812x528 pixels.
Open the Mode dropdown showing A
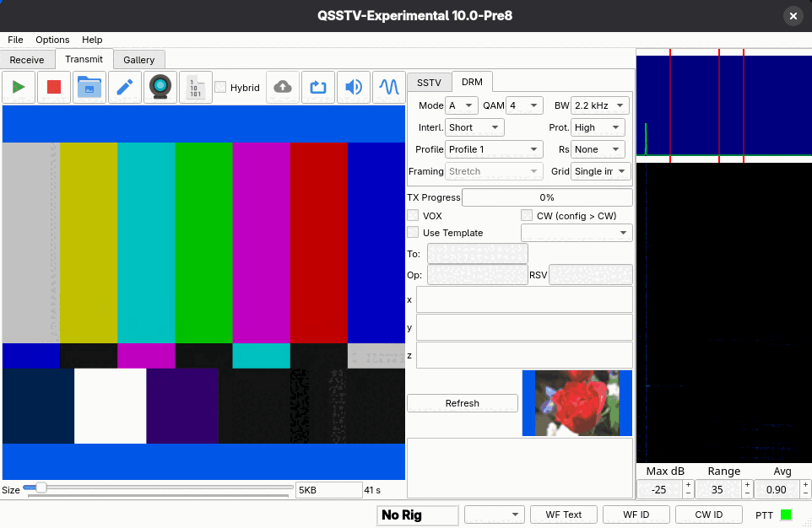[462, 105]
